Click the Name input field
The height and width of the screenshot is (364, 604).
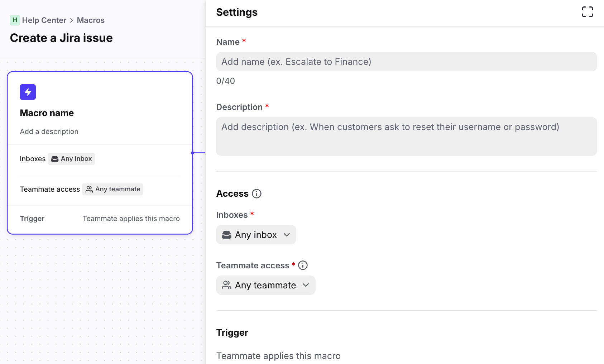click(x=406, y=62)
